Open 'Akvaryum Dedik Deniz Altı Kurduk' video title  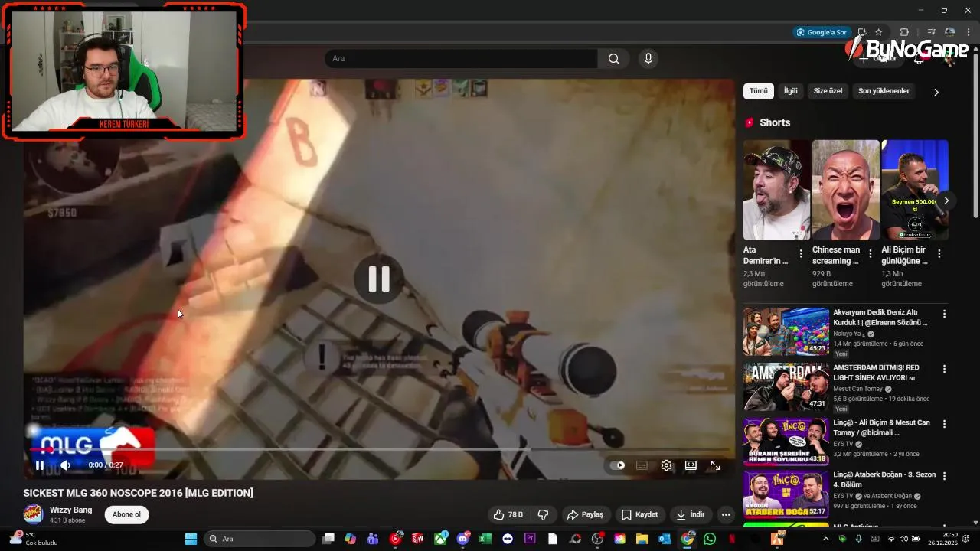(880, 318)
